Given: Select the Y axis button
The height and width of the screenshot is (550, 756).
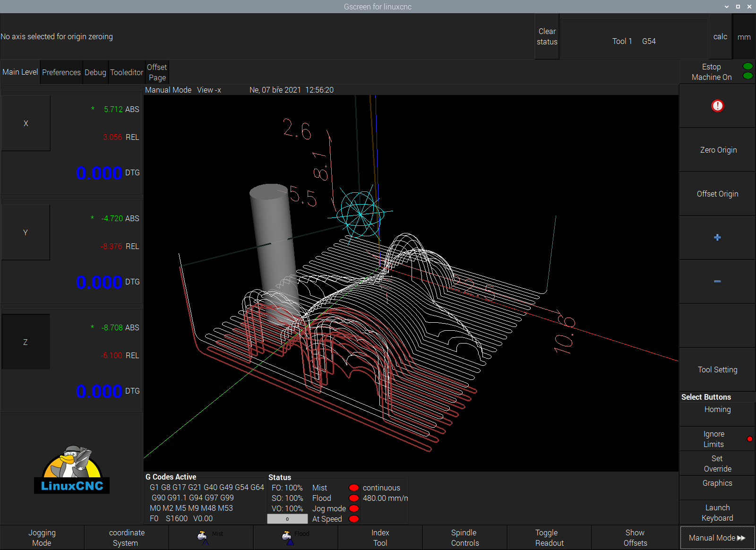Looking at the screenshot, I should [x=26, y=232].
